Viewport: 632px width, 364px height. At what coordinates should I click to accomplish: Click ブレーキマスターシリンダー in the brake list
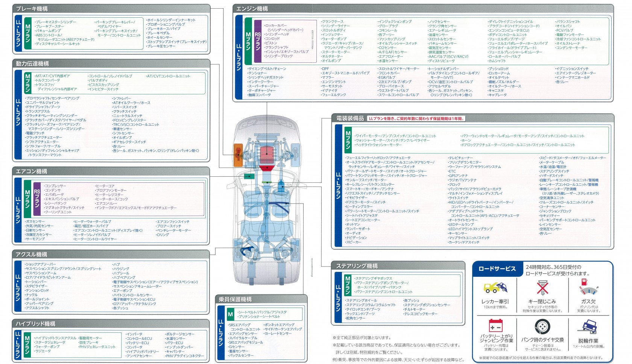[55, 22]
